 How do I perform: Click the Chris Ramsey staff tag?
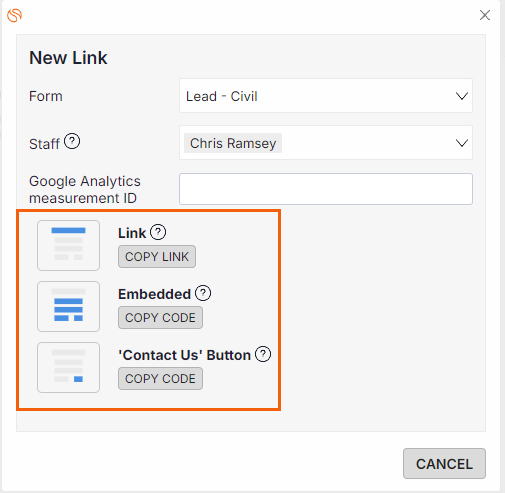[233, 143]
